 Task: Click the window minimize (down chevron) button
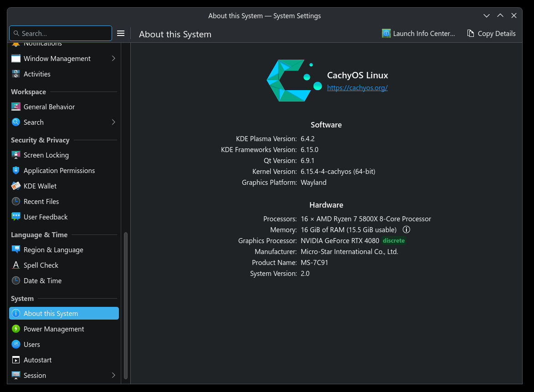click(x=487, y=15)
